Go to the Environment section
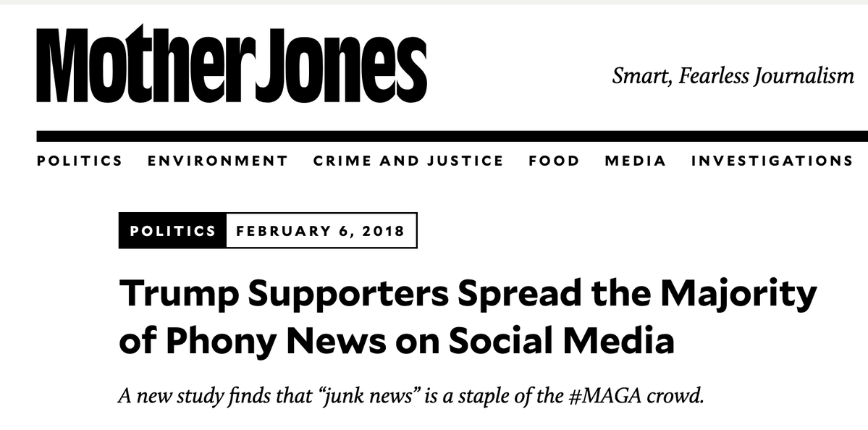The width and height of the screenshot is (868, 430). coord(218,161)
